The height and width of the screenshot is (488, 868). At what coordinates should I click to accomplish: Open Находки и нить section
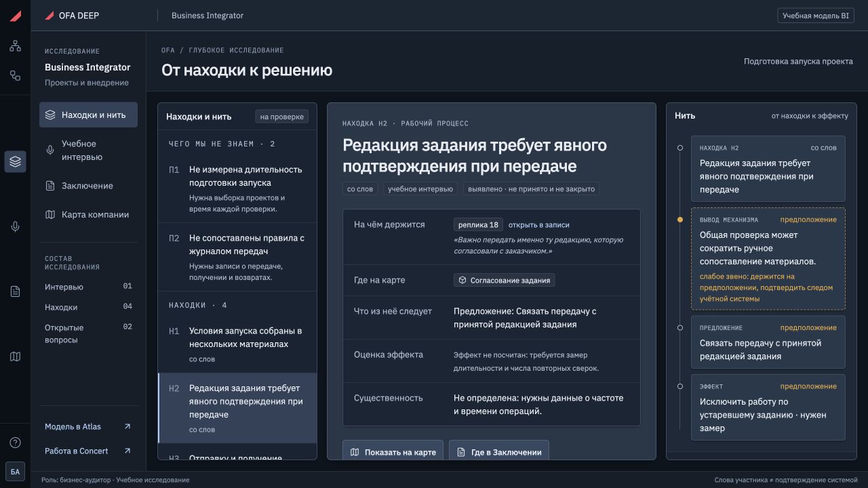tap(88, 115)
